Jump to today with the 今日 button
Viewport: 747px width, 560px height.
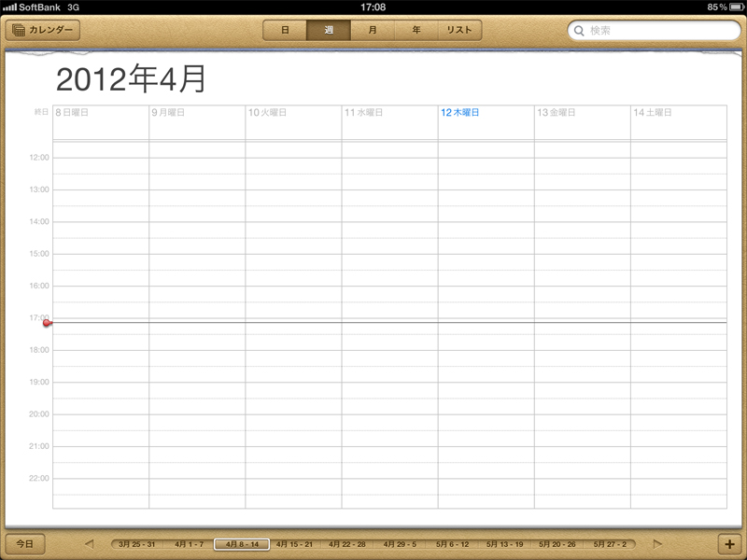[25, 544]
